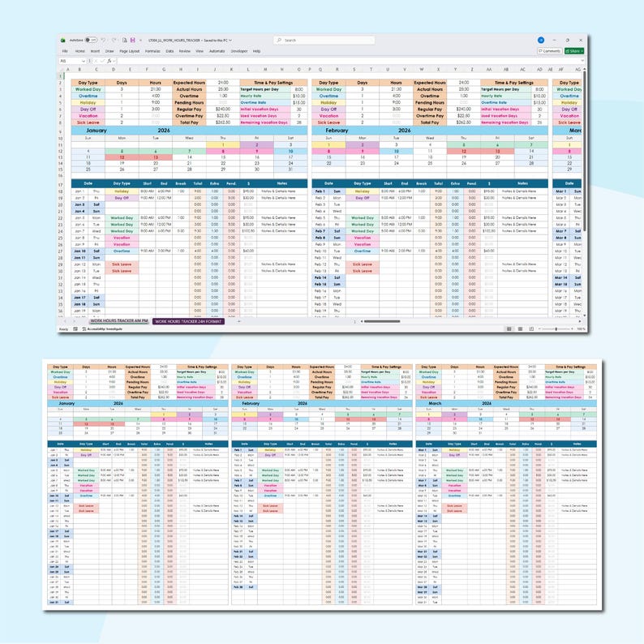Open the Formulas ribbon tab
This screenshot has width=644, height=644.
point(152,51)
